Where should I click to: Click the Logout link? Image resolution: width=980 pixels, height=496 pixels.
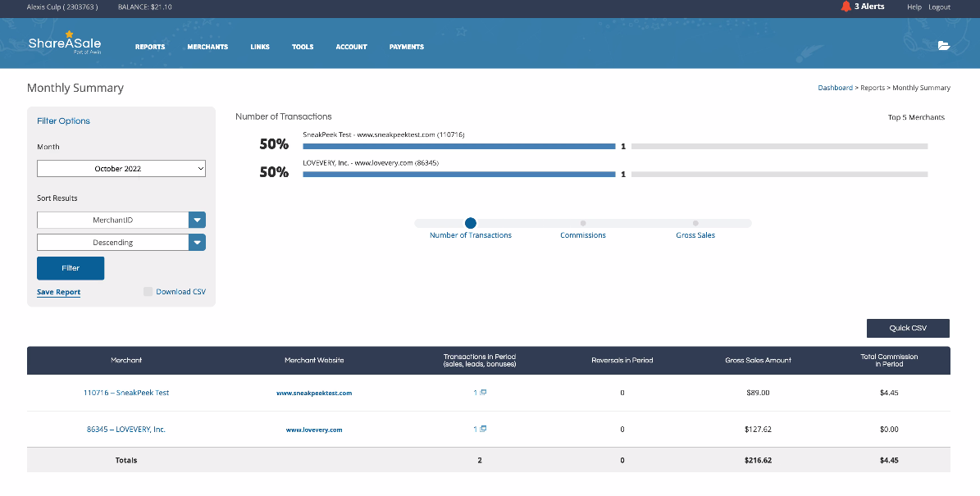pyautogui.click(x=939, y=7)
